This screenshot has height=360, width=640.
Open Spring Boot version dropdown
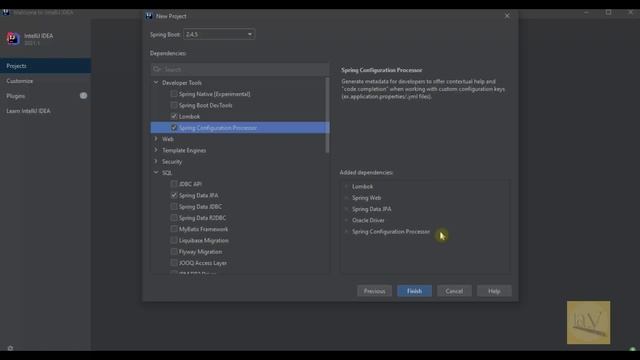(x=219, y=34)
